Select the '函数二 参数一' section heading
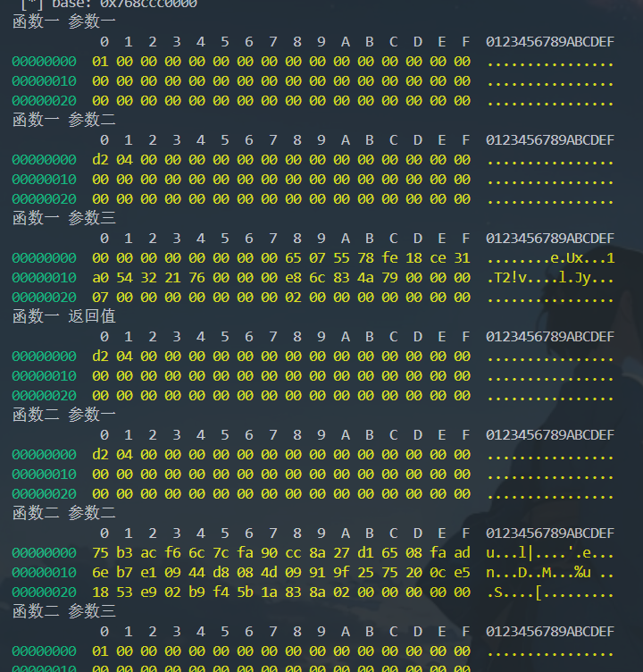Screen dimensions: 643x672 coord(64,415)
